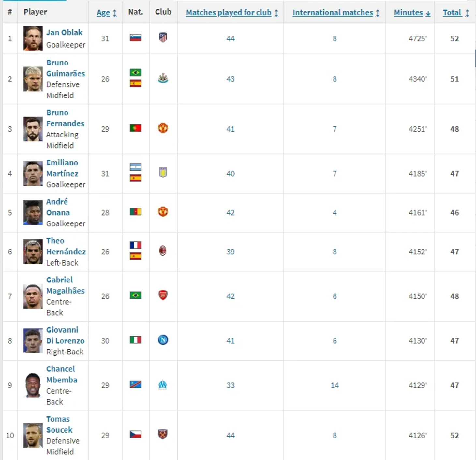476x460 pixels.
Task: Click André Onana's portrait thumbnail
Action: 33,212
